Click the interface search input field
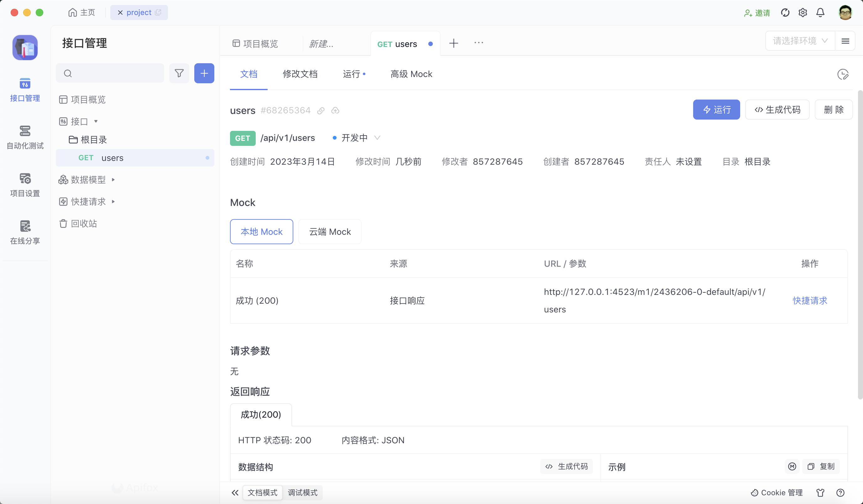The height and width of the screenshot is (504, 863). coord(110,73)
